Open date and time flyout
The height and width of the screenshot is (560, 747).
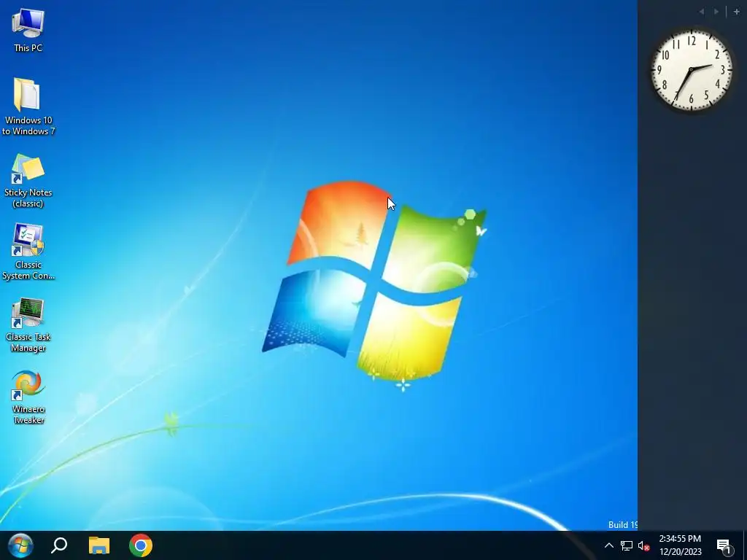[681, 545]
